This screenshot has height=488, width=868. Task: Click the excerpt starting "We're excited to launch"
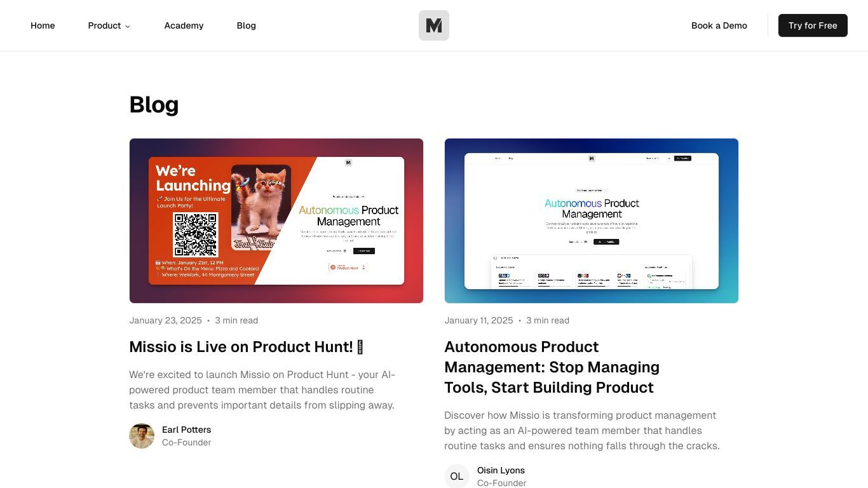[262, 390]
